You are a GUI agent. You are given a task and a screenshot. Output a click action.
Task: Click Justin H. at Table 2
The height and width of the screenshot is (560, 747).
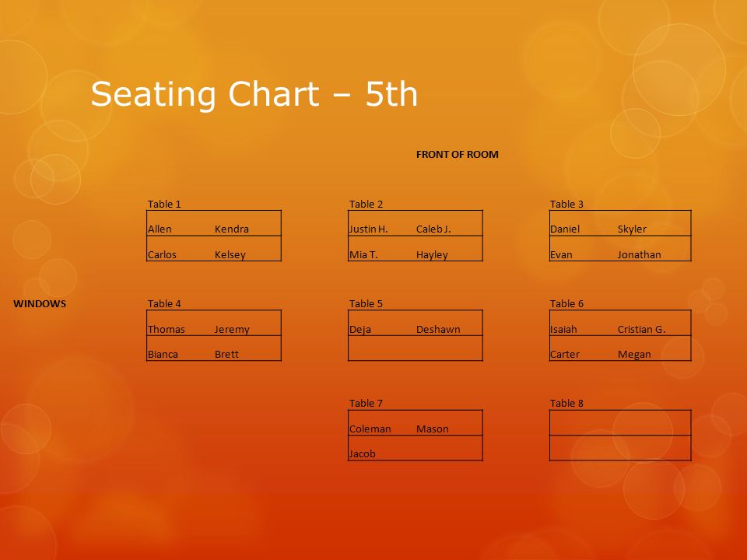coord(368,229)
